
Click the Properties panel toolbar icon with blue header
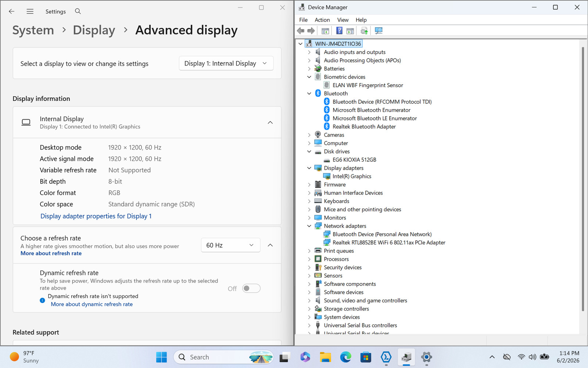point(350,31)
